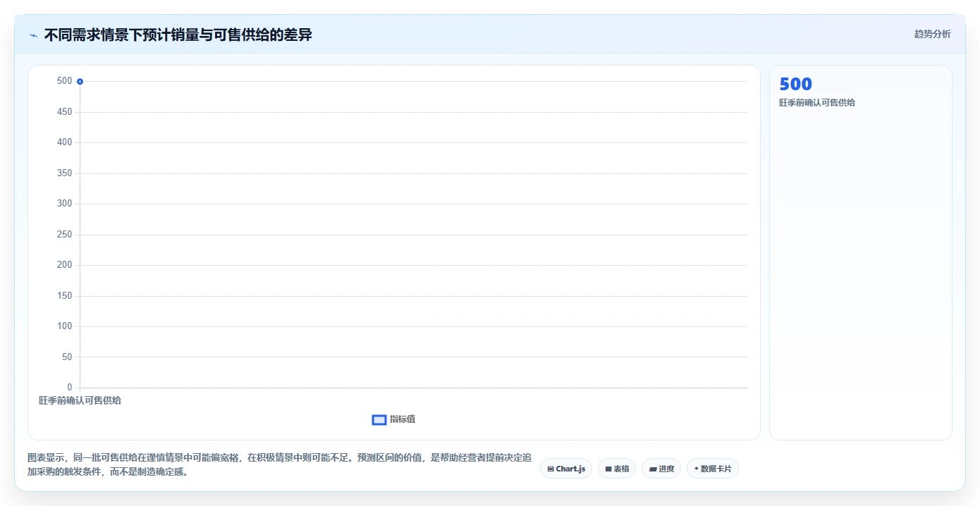Click the data point at value 500
The image size is (980, 506).
click(x=80, y=82)
